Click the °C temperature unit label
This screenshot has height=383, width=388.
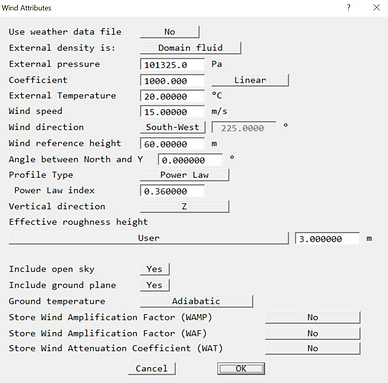click(217, 96)
